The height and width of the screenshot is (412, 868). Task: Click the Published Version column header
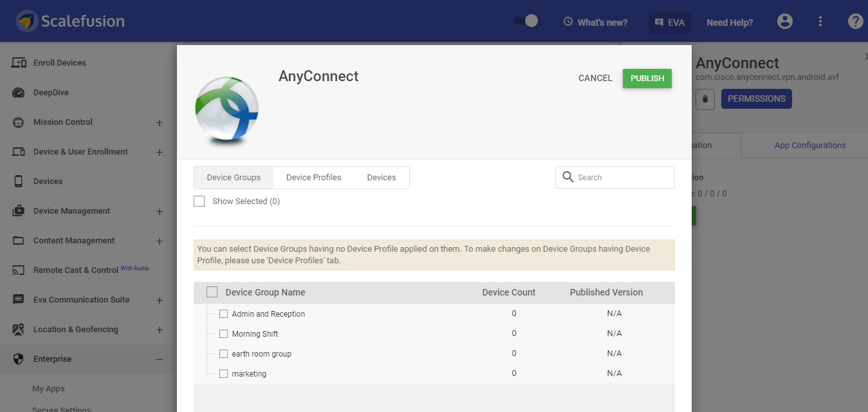(x=606, y=292)
